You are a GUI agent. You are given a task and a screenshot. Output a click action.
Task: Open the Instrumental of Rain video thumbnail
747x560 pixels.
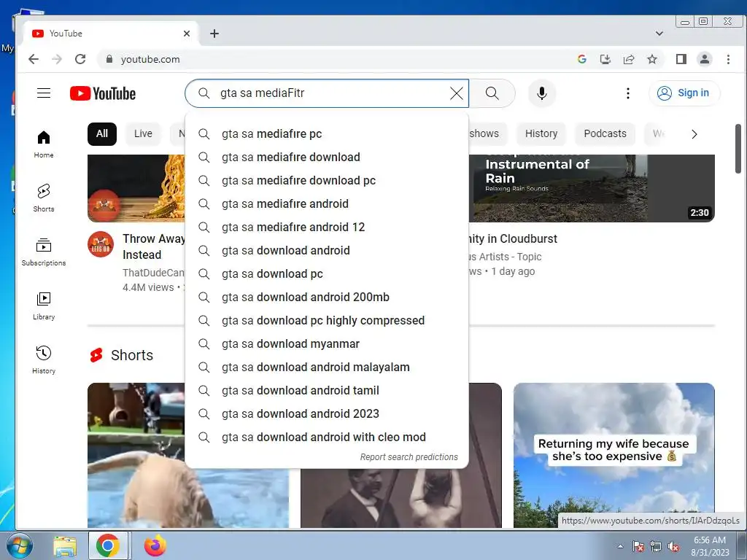click(x=592, y=188)
